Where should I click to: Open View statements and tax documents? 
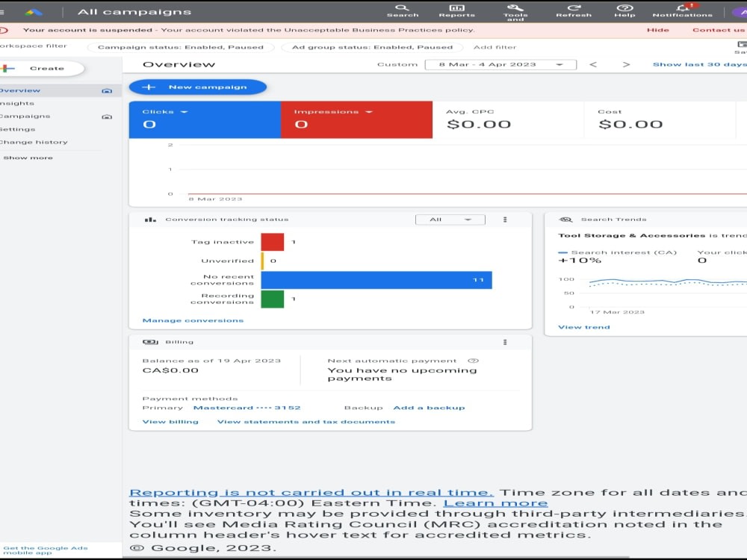[x=306, y=422]
